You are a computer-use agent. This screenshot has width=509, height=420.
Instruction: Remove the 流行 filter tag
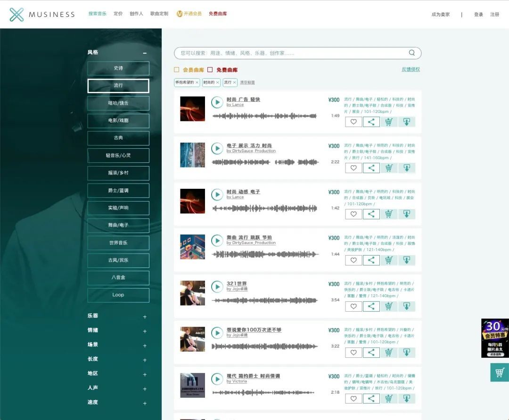click(x=234, y=82)
